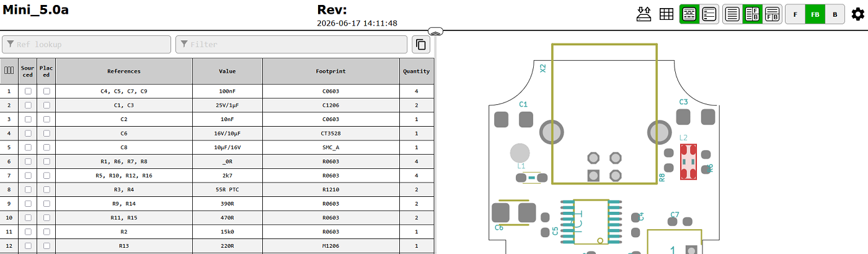The width and height of the screenshot is (868, 254).
Task: Check Placed for R3, R4 row
Action: click(46, 190)
